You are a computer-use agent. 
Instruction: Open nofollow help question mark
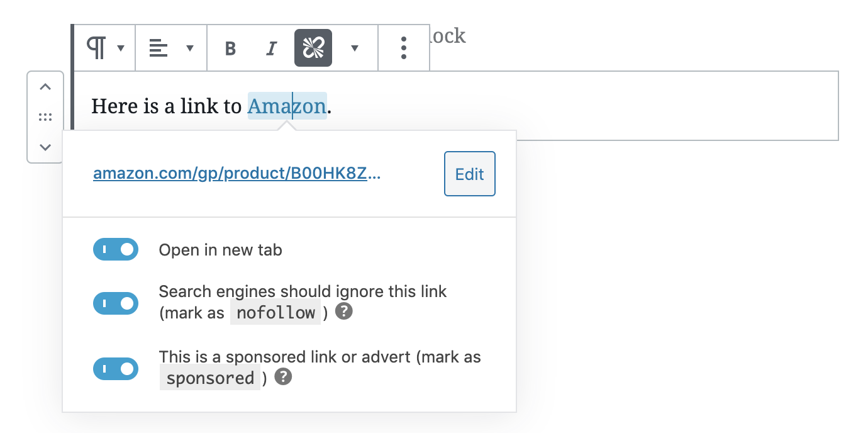tap(343, 312)
